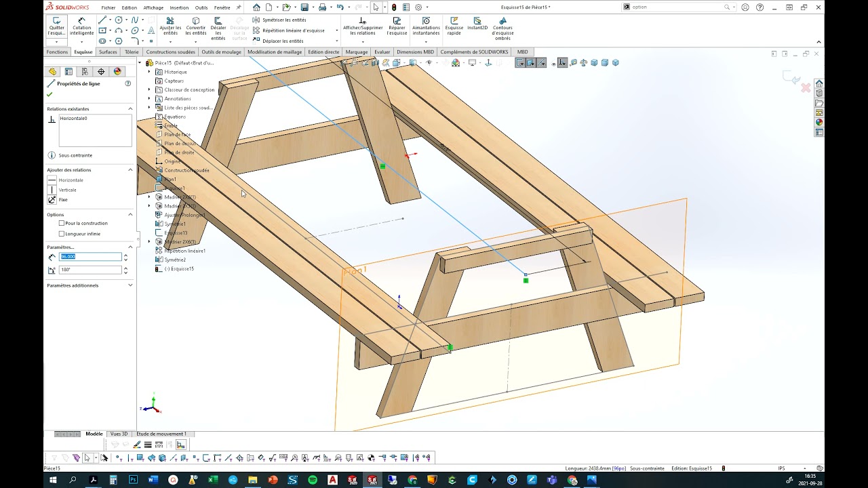This screenshot has width=868, height=488.
Task: Select Répétition linéaire d'esquisse
Action: pos(288,30)
